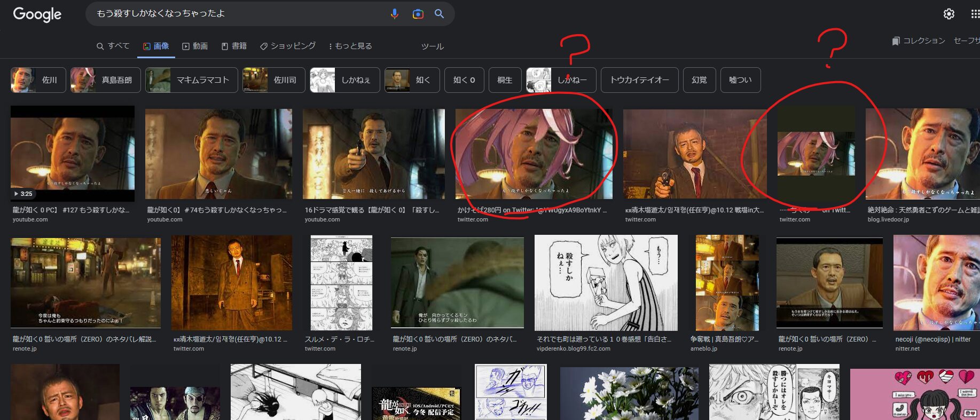Select the 佐川 filter chip
Image resolution: width=980 pixels, height=420 pixels.
point(38,80)
